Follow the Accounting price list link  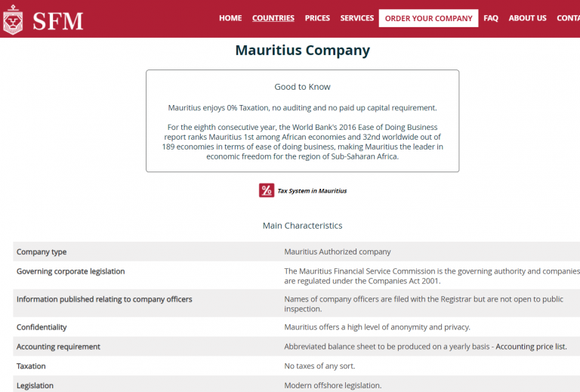pyautogui.click(x=531, y=347)
